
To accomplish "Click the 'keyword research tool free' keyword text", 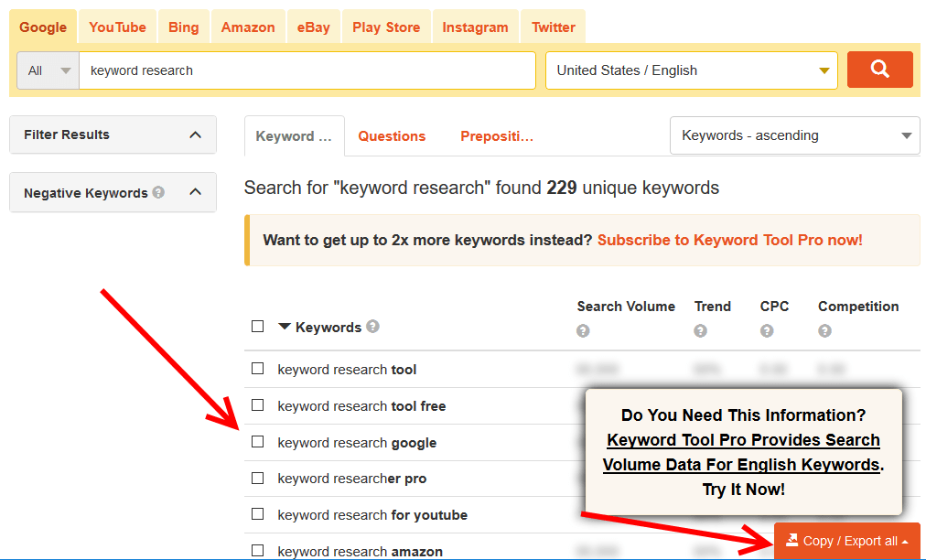I will coord(361,406).
